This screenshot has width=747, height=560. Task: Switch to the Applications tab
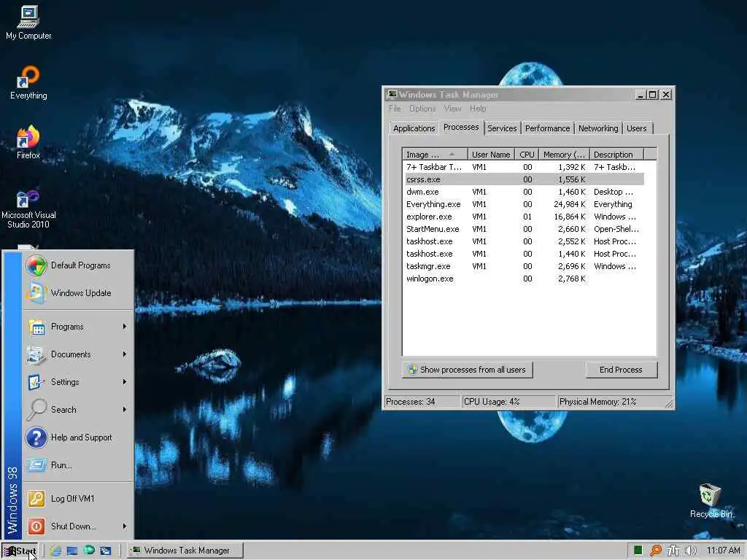(414, 128)
